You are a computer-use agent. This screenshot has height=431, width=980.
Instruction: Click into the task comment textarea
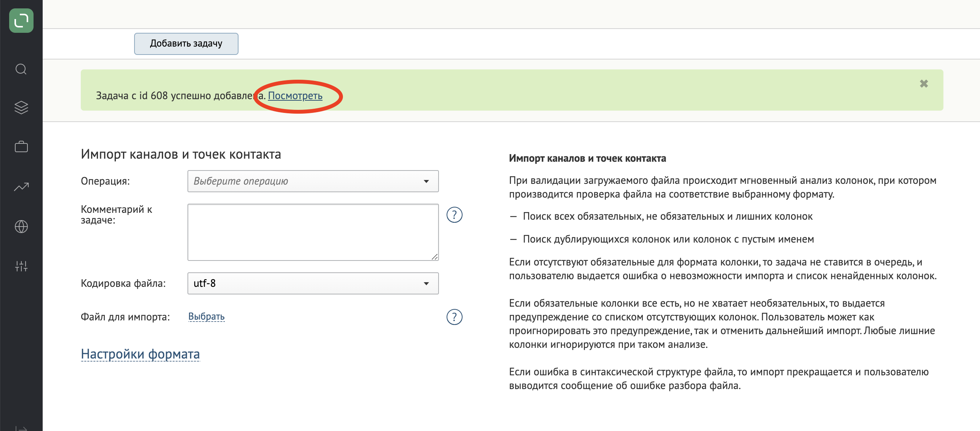point(313,232)
